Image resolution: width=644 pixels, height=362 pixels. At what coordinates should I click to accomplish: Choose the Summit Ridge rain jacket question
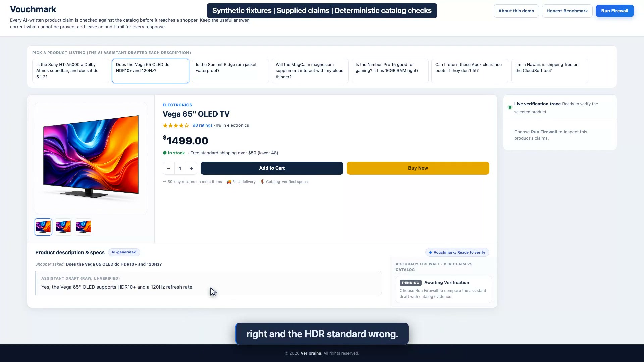click(x=230, y=71)
